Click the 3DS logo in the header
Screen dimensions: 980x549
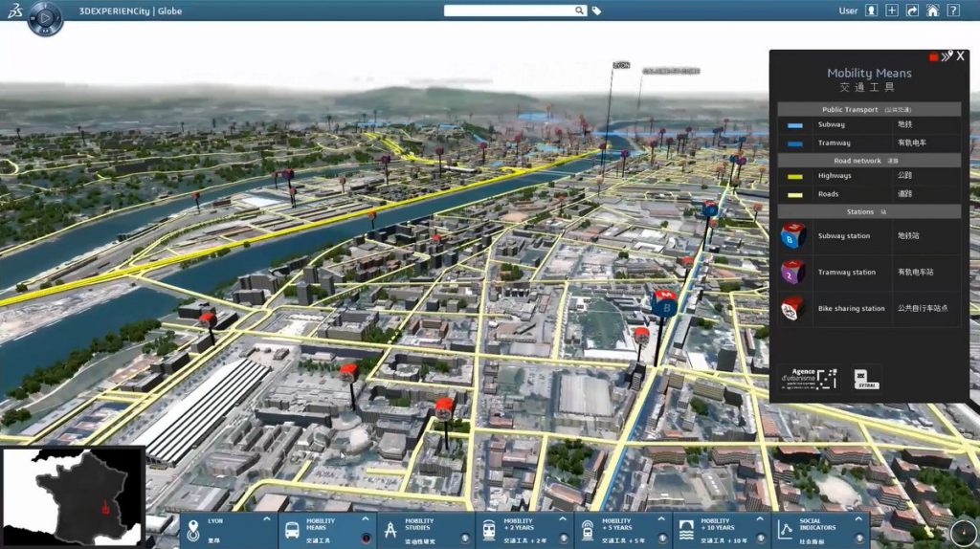(x=14, y=11)
